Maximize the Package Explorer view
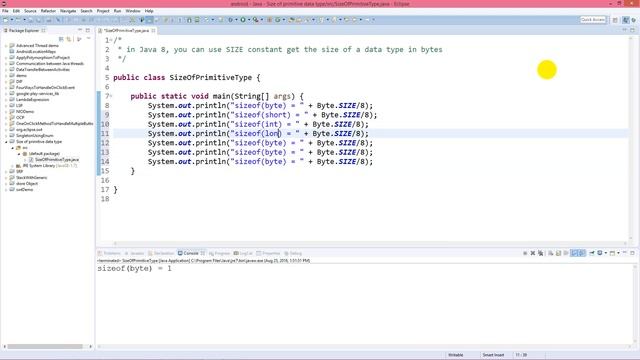 click(87, 30)
